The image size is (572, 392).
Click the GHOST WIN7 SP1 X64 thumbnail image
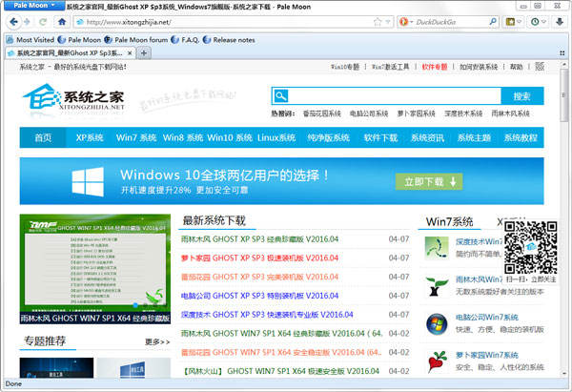(94, 271)
